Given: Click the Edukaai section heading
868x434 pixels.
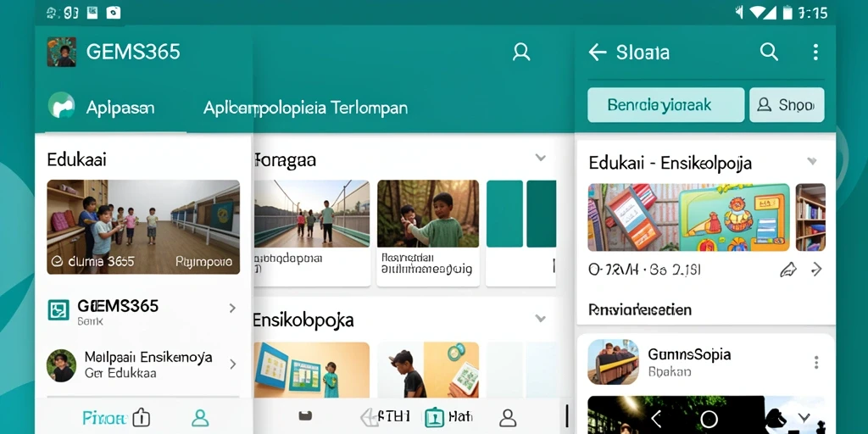Looking at the screenshot, I should tap(76, 159).
